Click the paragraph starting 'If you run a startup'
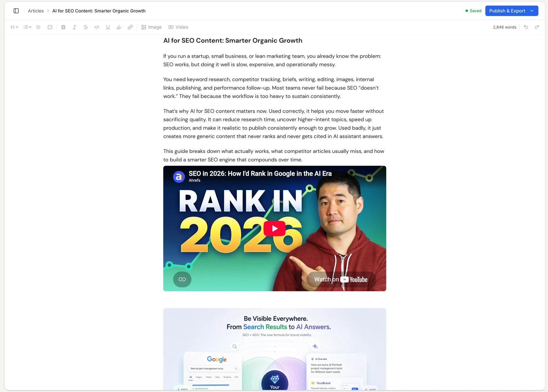Image resolution: width=548 pixels, height=392 pixels. (272, 60)
